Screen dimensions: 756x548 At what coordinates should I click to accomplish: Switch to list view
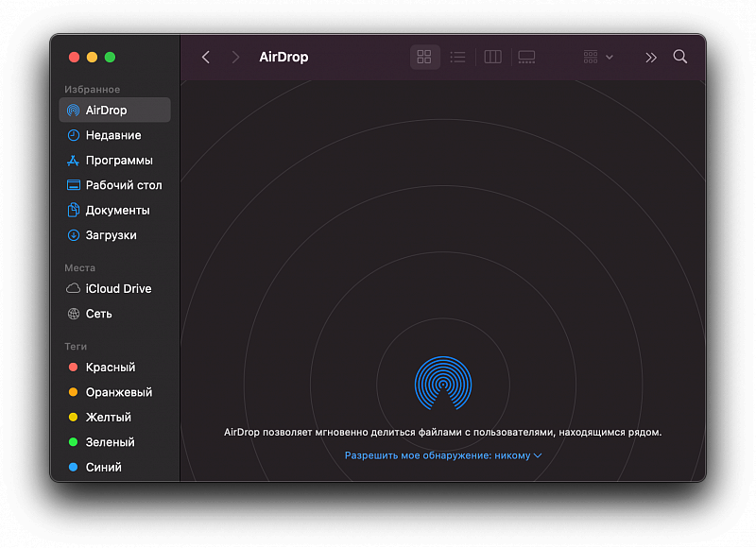pos(458,57)
